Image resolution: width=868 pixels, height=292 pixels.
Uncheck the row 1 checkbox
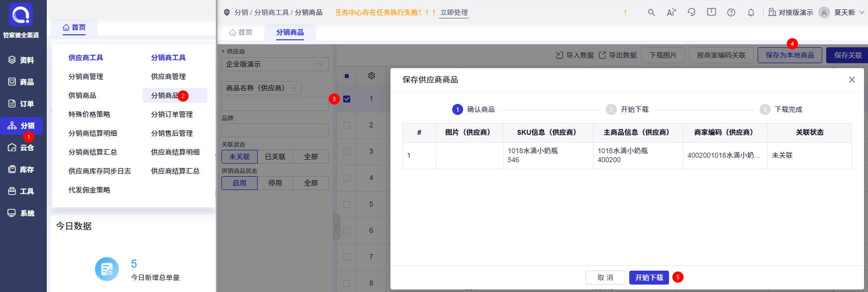[347, 99]
